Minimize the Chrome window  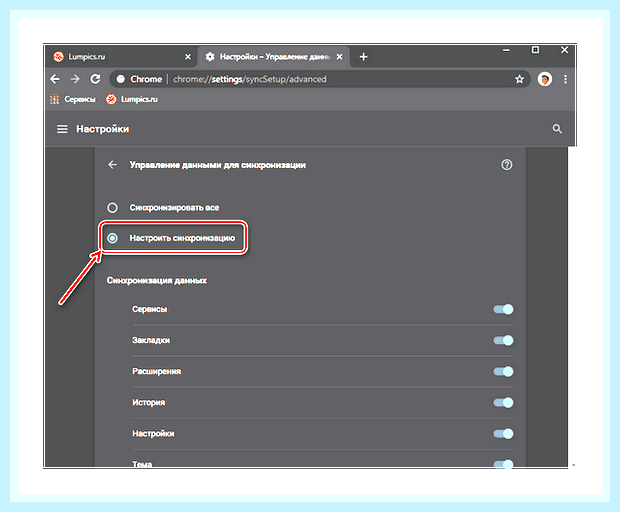coord(506,50)
